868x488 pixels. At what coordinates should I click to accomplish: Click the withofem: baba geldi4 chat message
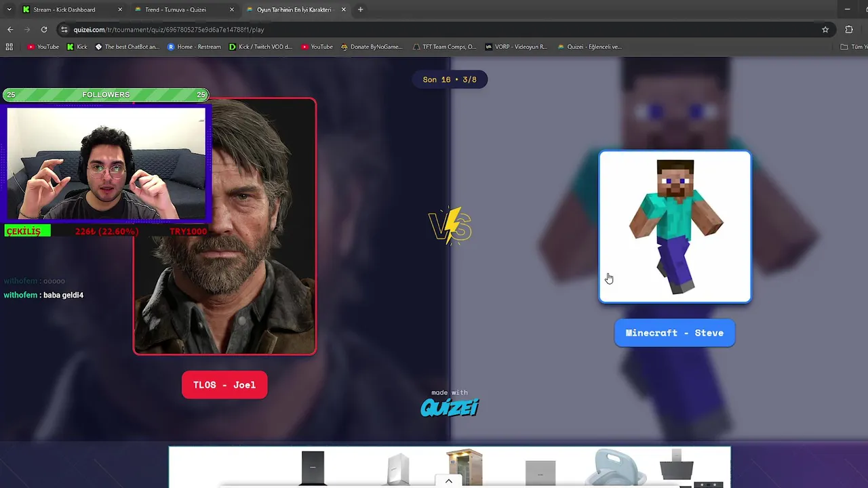[43, 296]
